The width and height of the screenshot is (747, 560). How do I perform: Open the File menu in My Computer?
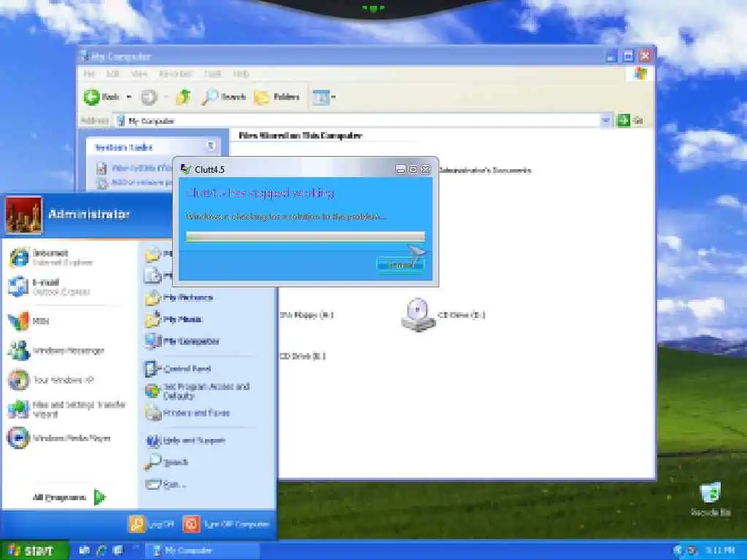89,74
